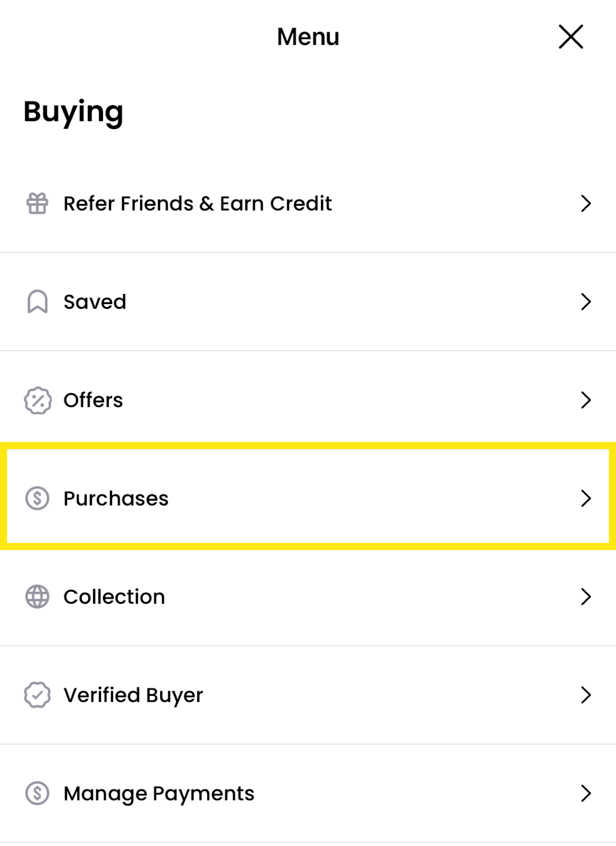This screenshot has height=846, width=616.
Task: Select the checkmark badge icon for Verified Buyer
Action: (36, 695)
